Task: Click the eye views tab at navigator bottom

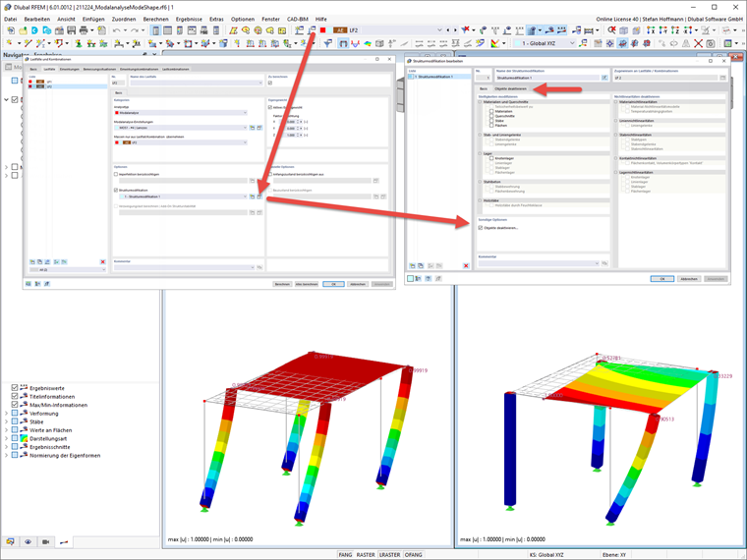Action: pyautogui.click(x=29, y=542)
